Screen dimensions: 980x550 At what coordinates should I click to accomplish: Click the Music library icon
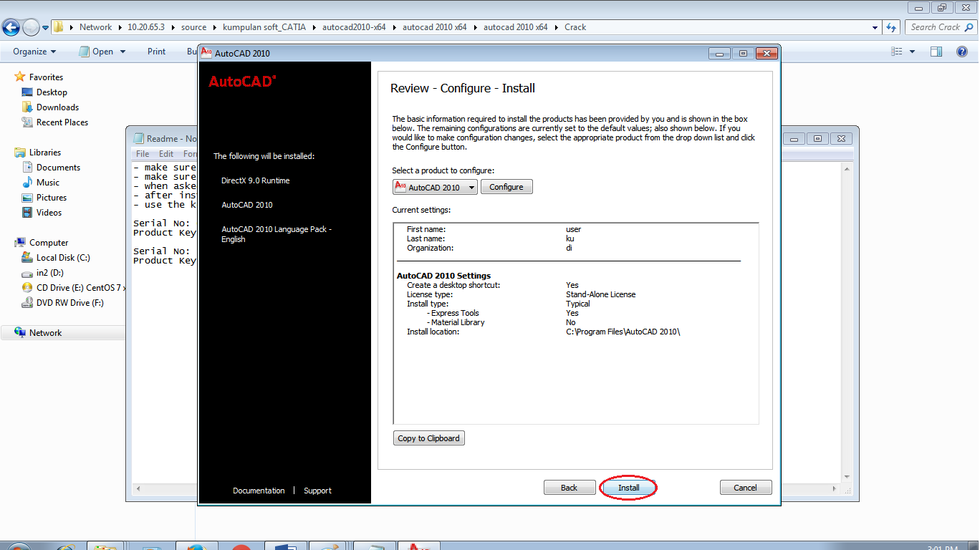pyautogui.click(x=27, y=182)
